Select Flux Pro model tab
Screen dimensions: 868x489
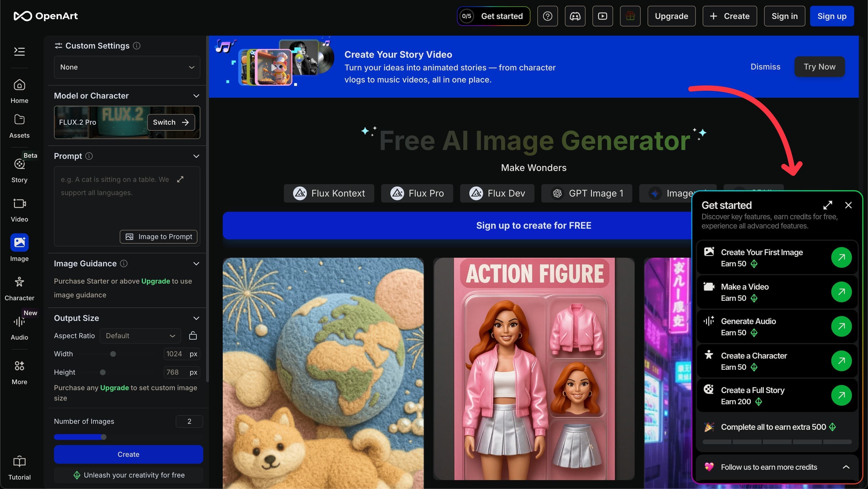(x=417, y=193)
